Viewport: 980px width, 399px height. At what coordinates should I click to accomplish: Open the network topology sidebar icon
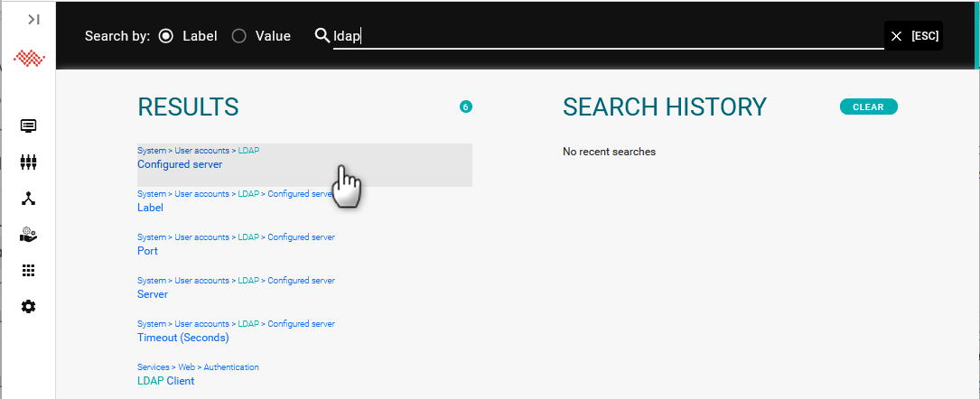tap(29, 199)
